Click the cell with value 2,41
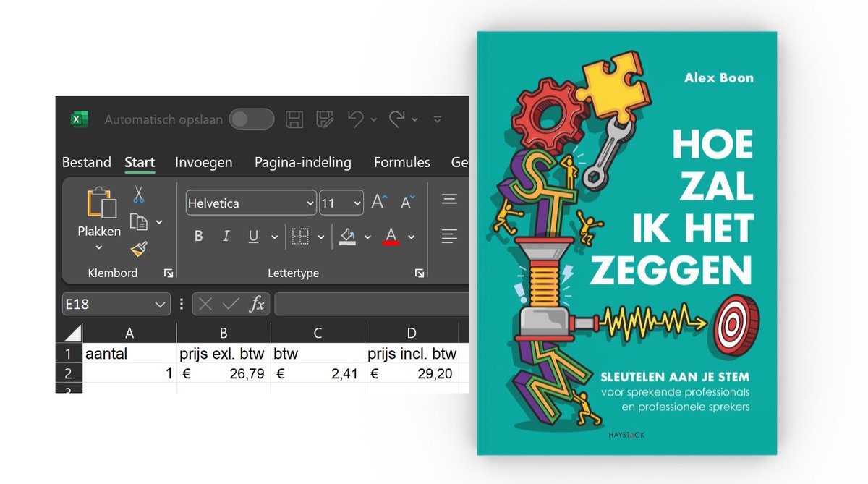 point(318,373)
